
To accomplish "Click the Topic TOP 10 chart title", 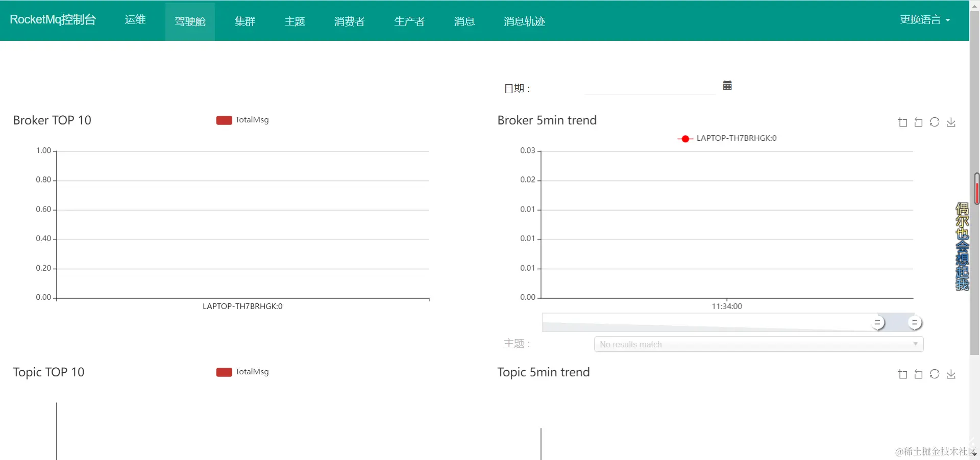I will (x=48, y=372).
